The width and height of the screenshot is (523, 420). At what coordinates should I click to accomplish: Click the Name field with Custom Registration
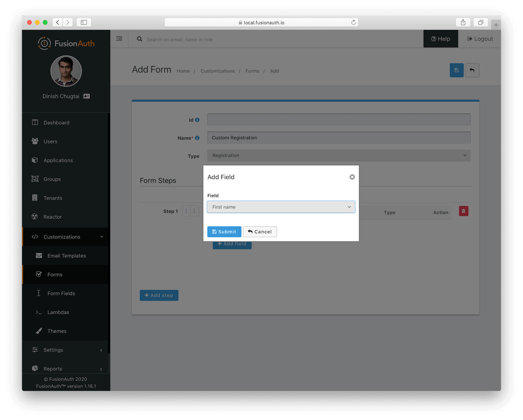coord(339,138)
